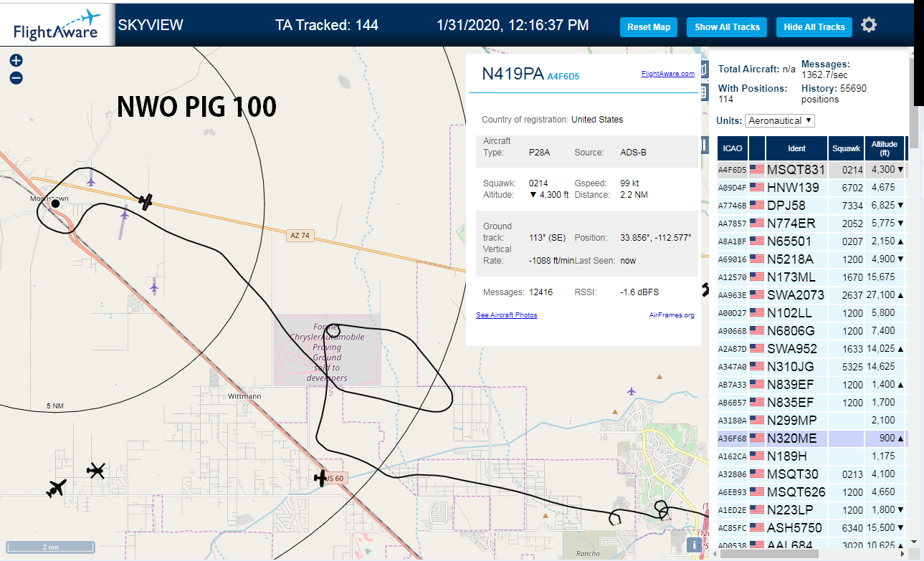The width and height of the screenshot is (924, 561).
Task: Select the DPJ58 aircraft row
Action: [813, 206]
